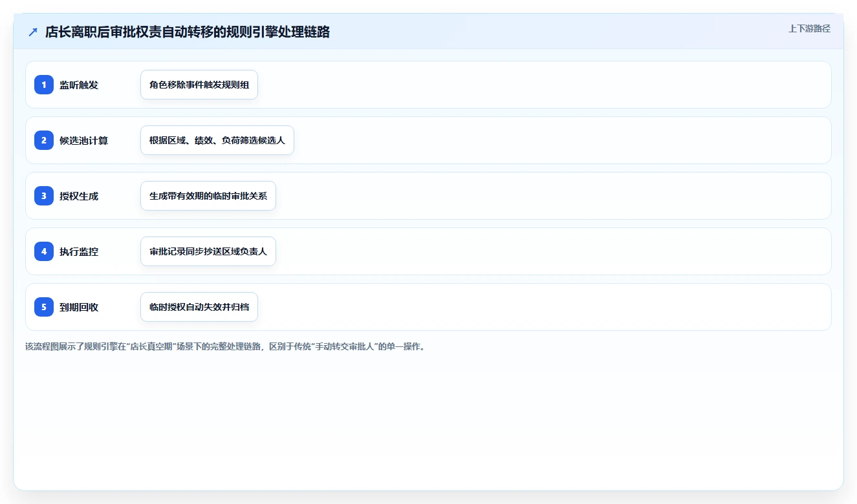Click the footnote description below the steps
Screen dimensions: 857x504
coord(225,346)
